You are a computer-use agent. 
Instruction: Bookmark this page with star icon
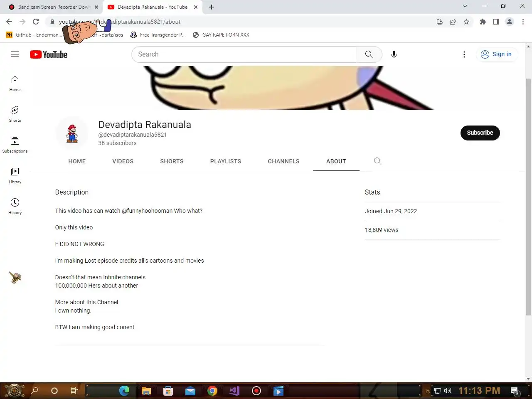pos(466,22)
